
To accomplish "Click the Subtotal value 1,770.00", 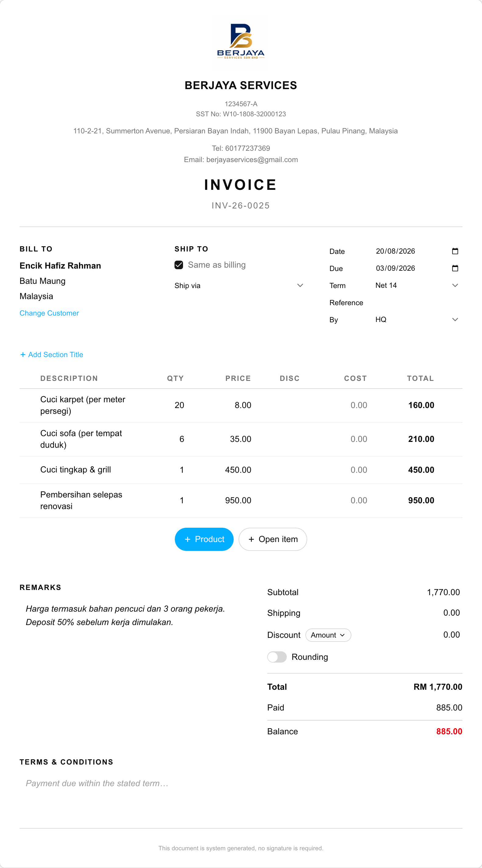I will [443, 592].
